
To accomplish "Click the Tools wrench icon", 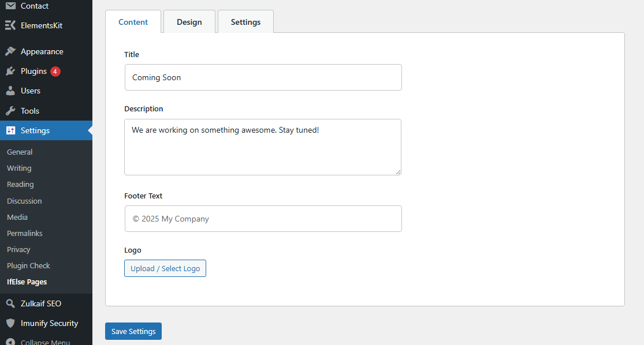I will pos(10,111).
